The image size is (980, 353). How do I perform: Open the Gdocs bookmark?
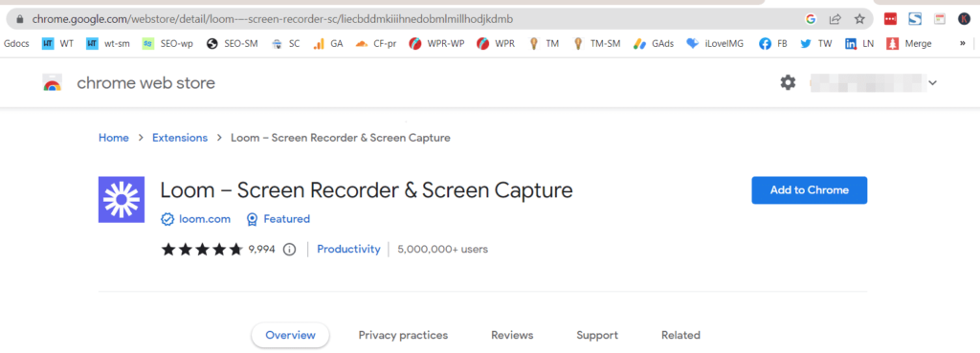pyautogui.click(x=16, y=44)
